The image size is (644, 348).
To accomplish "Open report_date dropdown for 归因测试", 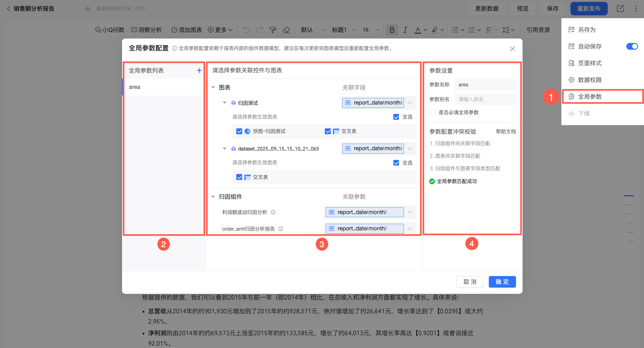I will pyautogui.click(x=410, y=103).
